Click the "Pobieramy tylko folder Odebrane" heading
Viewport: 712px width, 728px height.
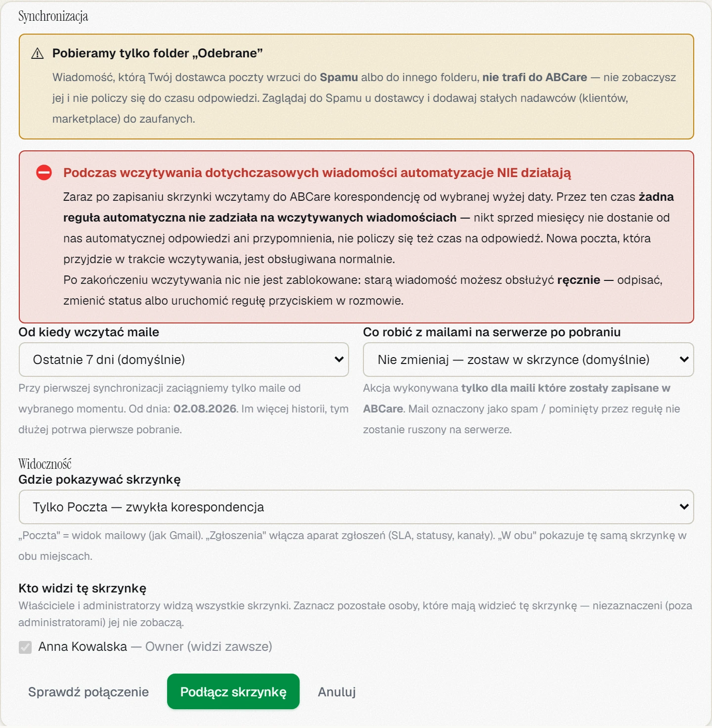(x=157, y=53)
